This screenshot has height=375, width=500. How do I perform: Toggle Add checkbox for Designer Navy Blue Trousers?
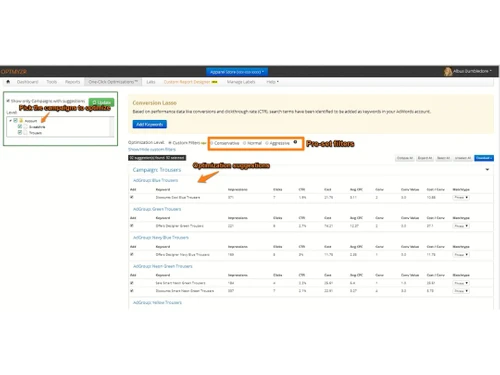pos(132,254)
